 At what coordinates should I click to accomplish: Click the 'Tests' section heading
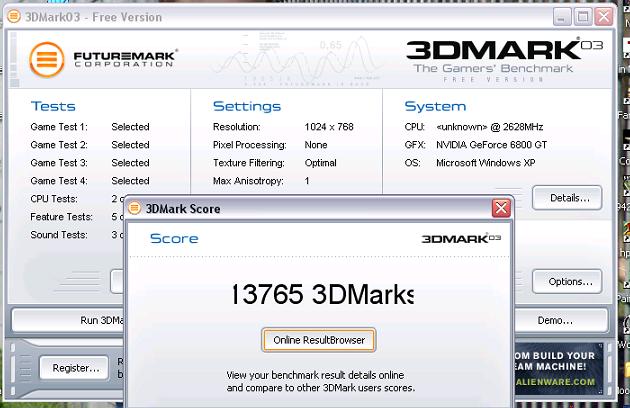tap(53, 106)
